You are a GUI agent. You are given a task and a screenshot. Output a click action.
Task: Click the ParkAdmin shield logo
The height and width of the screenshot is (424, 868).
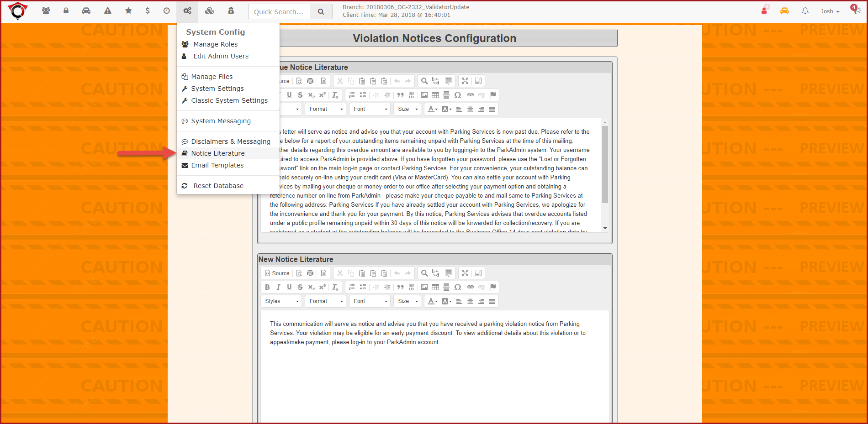[18, 11]
